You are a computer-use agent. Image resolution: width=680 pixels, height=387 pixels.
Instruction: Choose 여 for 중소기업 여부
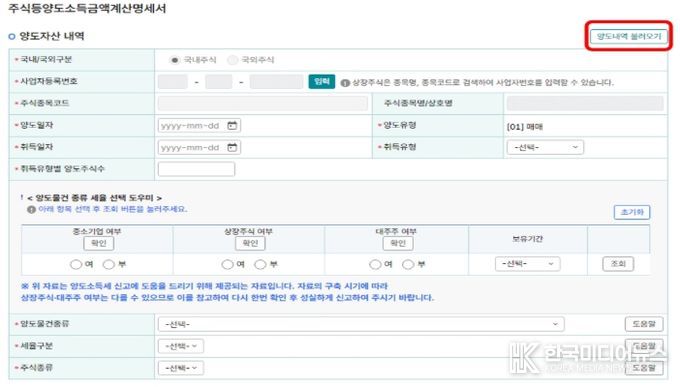click(x=76, y=264)
